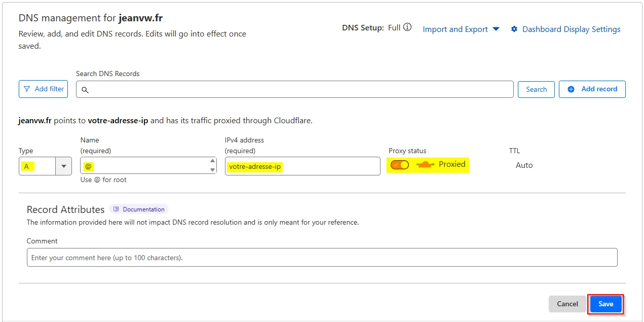Click the magnifier icon in search box

[x=85, y=90]
